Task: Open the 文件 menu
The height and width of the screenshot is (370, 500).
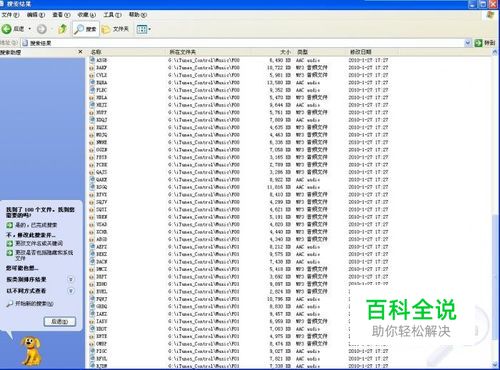Action: click(10, 15)
